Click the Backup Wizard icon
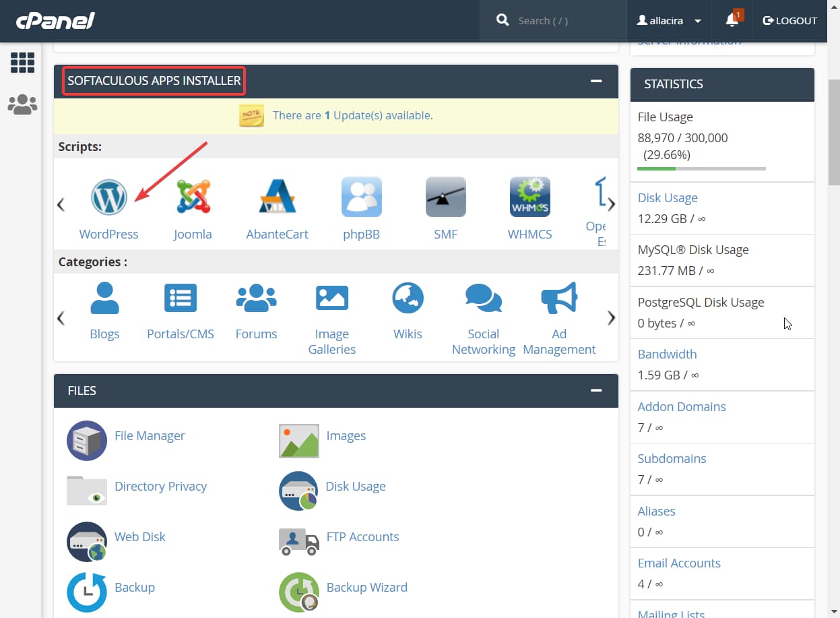 pyautogui.click(x=299, y=592)
